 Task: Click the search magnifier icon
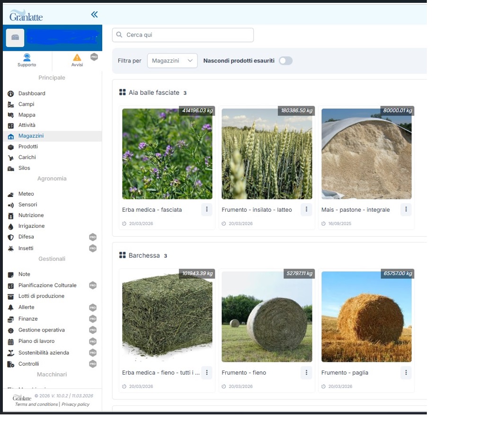(119, 35)
